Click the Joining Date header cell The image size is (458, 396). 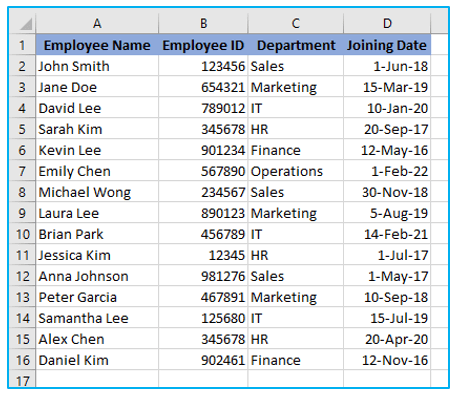click(387, 45)
